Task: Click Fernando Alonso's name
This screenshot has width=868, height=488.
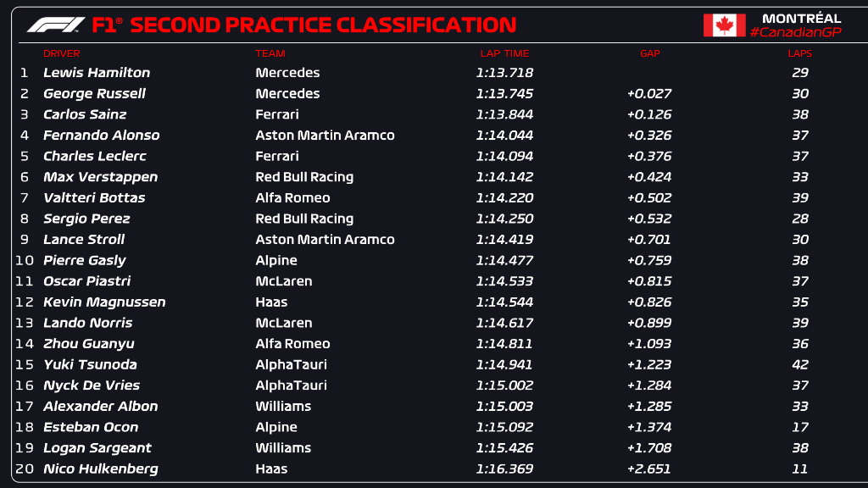Action: pos(101,136)
